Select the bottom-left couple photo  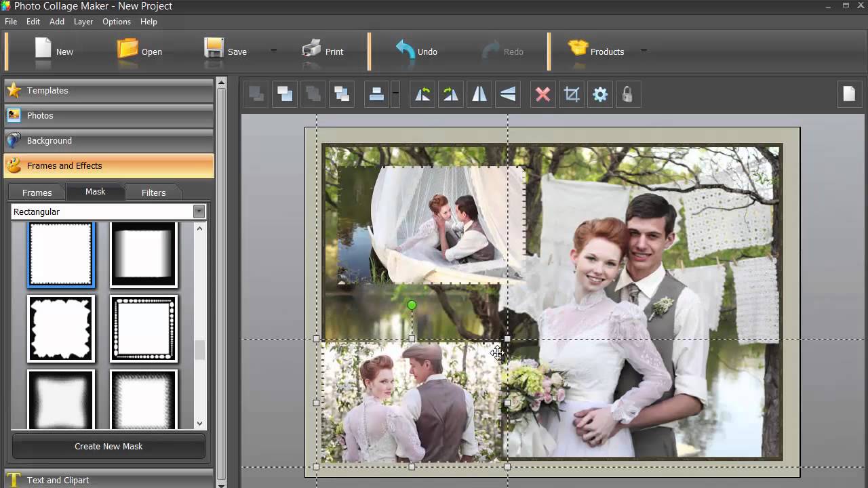point(412,402)
